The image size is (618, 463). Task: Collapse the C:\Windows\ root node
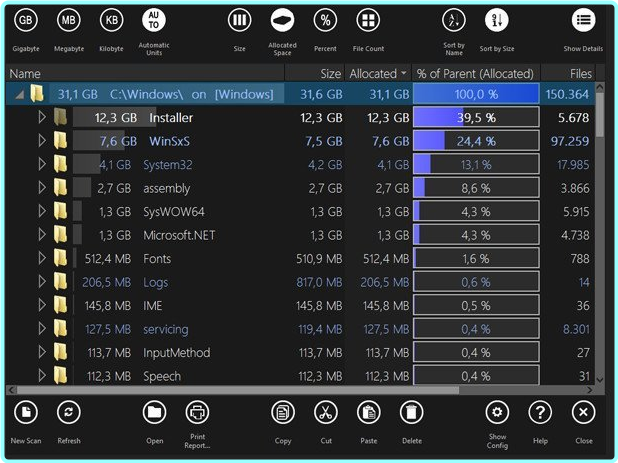pyautogui.click(x=19, y=94)
